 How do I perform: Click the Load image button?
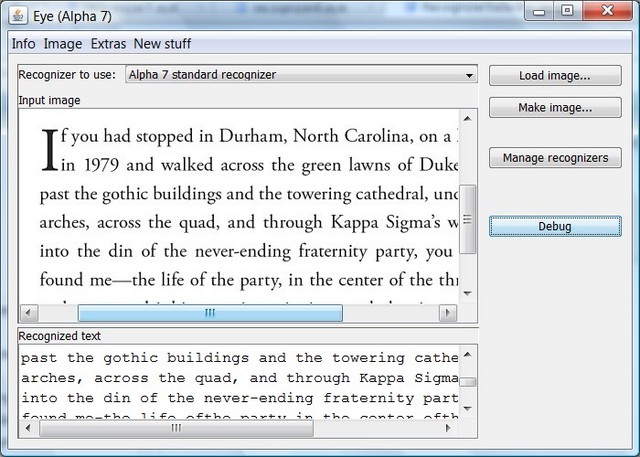pyautogui.click(x=554, y=76)
